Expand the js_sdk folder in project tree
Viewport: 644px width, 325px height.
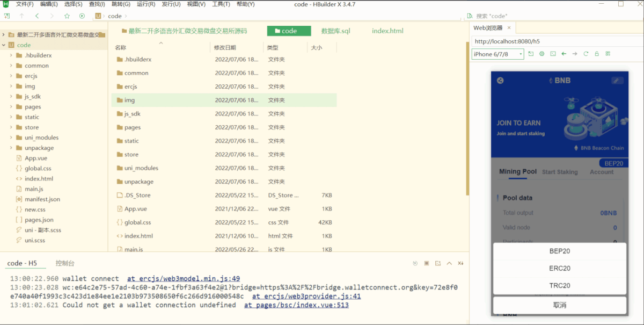pos(11,97)
